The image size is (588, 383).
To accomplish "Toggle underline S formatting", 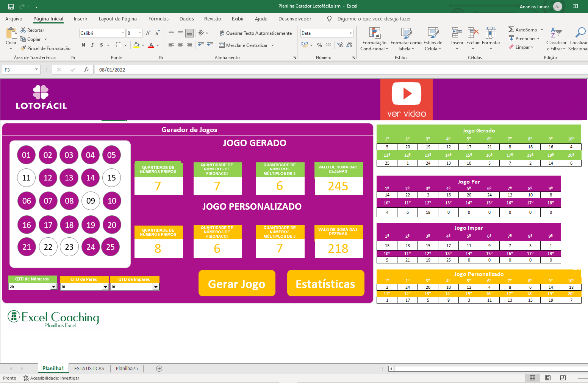I will pyautogui.click(x=102, y=45).
